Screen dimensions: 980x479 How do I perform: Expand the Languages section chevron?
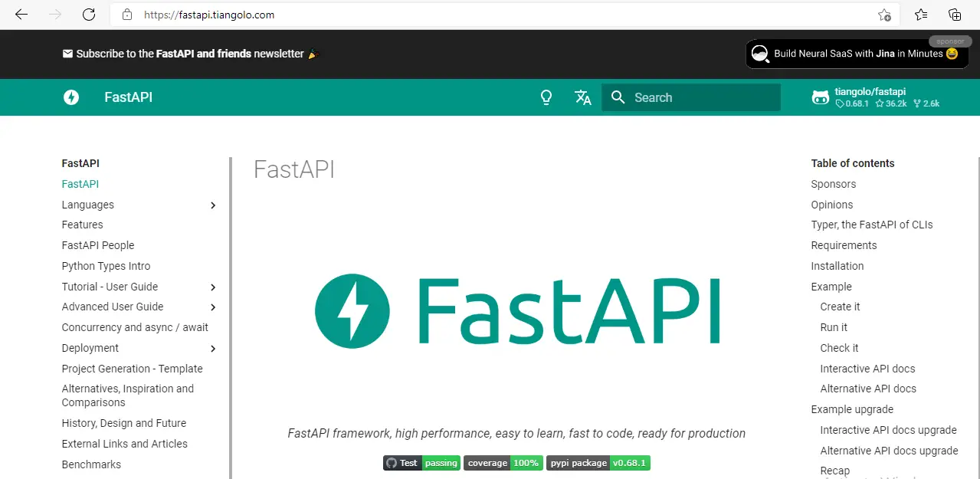pos(213,205)
